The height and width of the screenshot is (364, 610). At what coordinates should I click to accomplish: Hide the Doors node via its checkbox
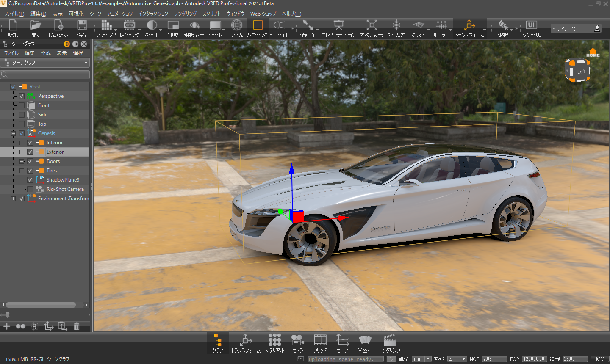pos(30,161)
